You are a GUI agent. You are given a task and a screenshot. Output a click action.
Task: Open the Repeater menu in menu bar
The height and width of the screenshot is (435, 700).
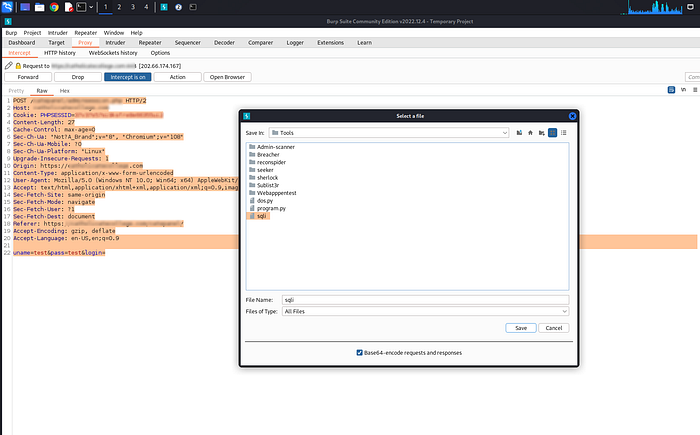[x=86, y=33]
